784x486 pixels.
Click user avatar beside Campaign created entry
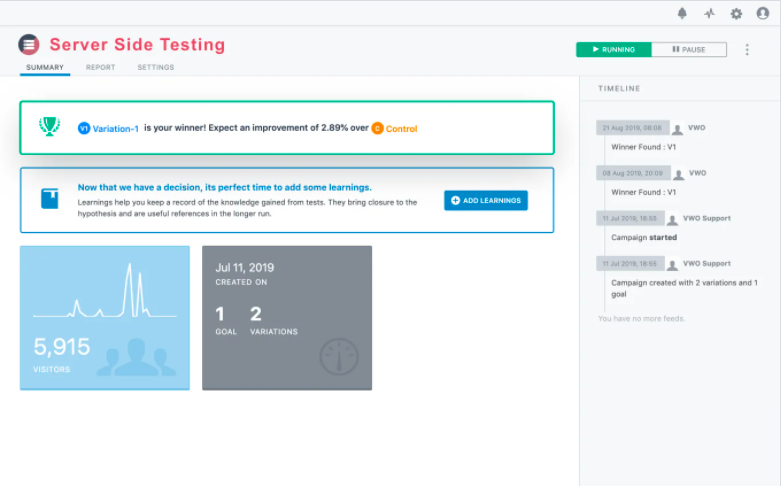point(672,265)
